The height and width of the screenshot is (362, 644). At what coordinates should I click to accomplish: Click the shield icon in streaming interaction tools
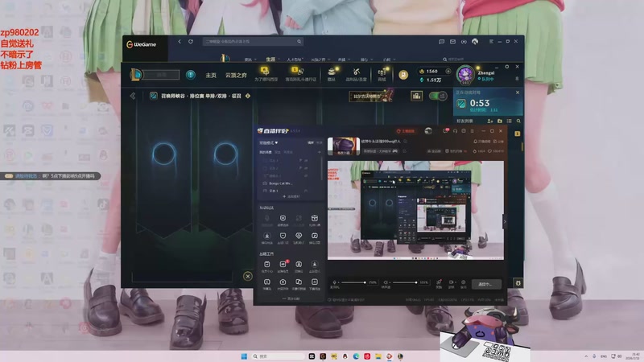(x=283, y=220)
